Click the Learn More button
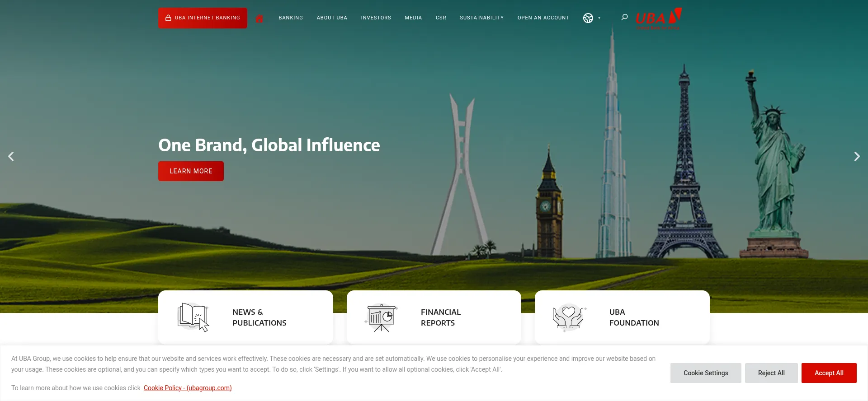 [191, 171]
